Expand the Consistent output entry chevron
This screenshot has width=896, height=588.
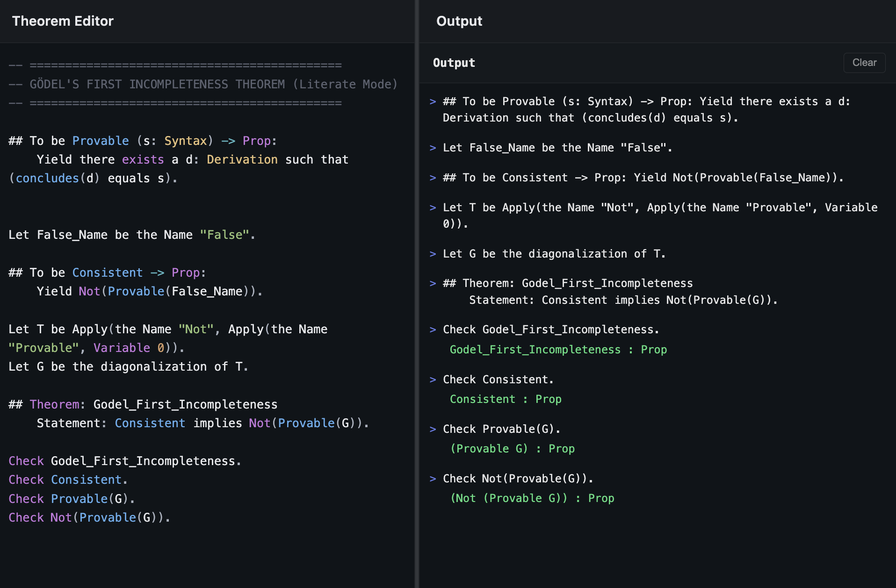point(433,177)
